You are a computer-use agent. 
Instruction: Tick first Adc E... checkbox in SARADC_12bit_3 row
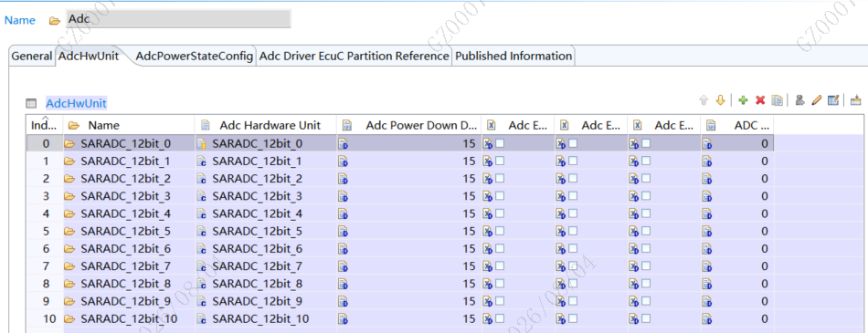[500, 196]
